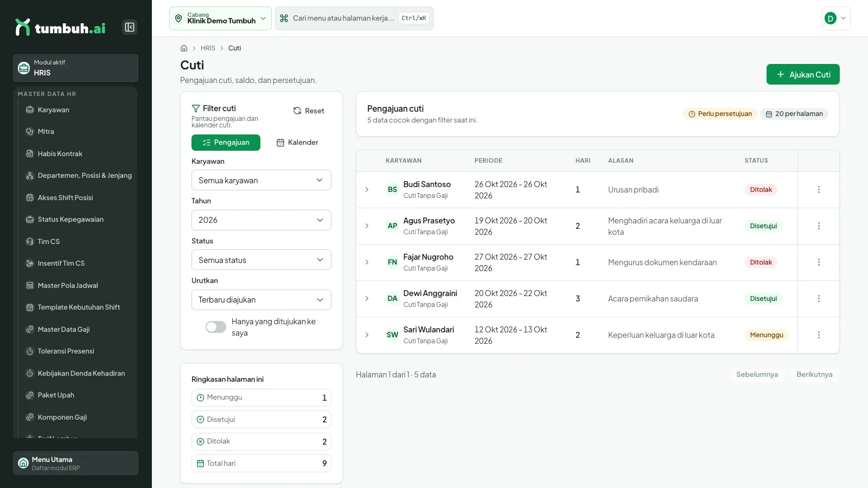Click the Menunggu summary row
The image size is (868, 488).
pos(261,397)
